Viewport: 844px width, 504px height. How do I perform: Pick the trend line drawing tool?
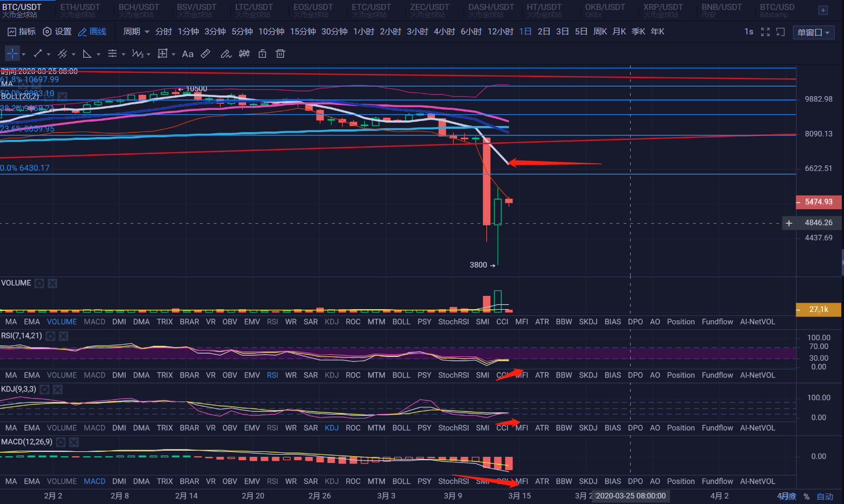click(x=38, y=54)
